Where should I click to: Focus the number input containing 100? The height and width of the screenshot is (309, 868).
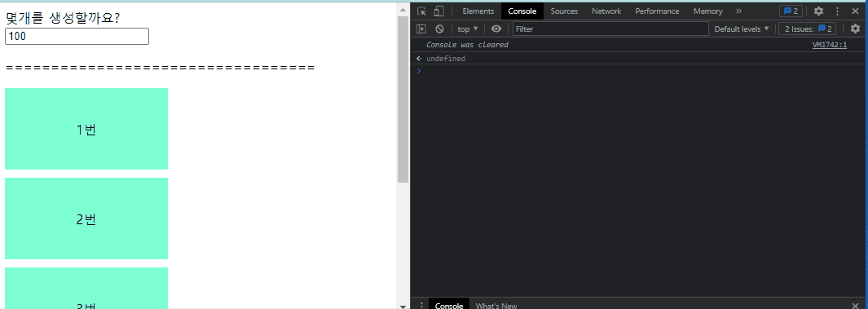[x=77, y=36]
